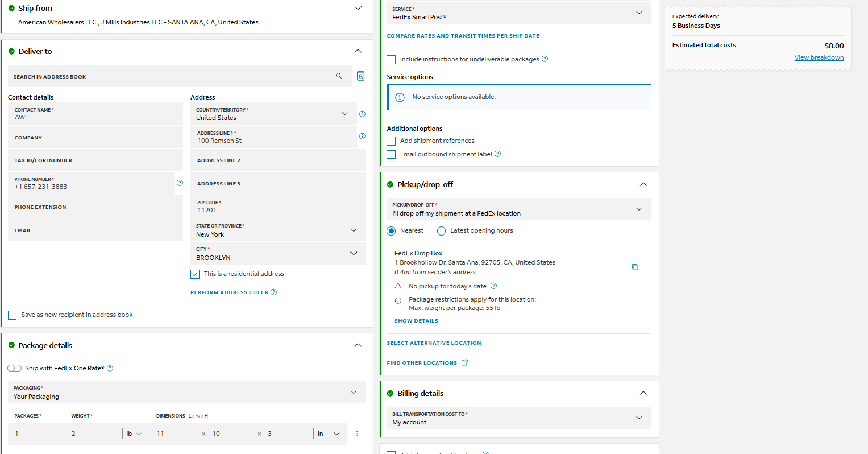This screenshot has width=868, height=454.
Task: Click the Search in address book field
Action: coord(180,76)
